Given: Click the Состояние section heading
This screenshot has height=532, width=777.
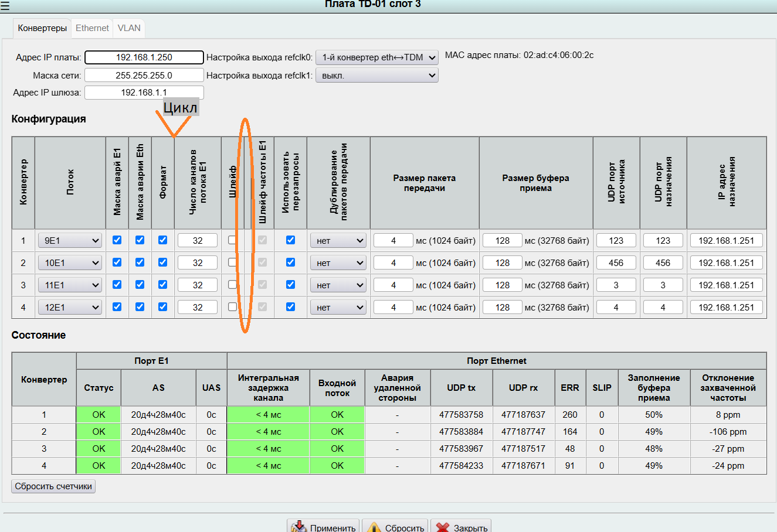Looking at the screenshot, I should (39, 335).
